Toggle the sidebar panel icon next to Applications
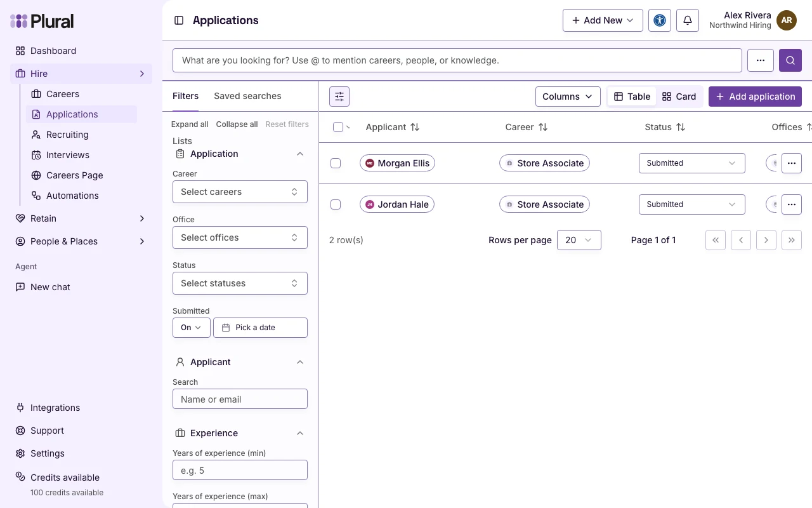The image size is (812, 508). pyautogui.click(x=179, y=20)
